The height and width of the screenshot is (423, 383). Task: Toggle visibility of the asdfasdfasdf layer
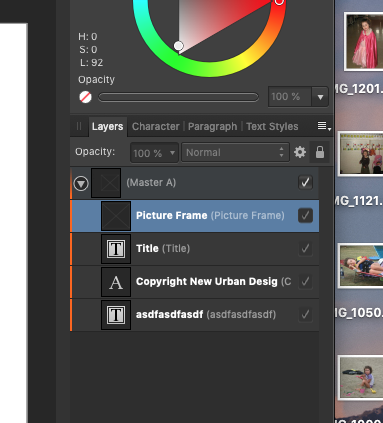pyautogui.click(x=305, y=314)
